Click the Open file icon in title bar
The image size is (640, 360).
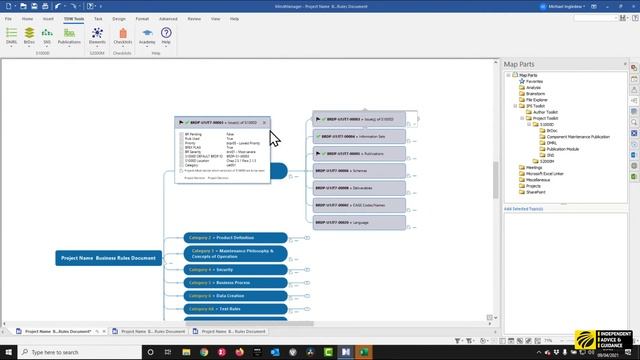[x=23, y=6]
